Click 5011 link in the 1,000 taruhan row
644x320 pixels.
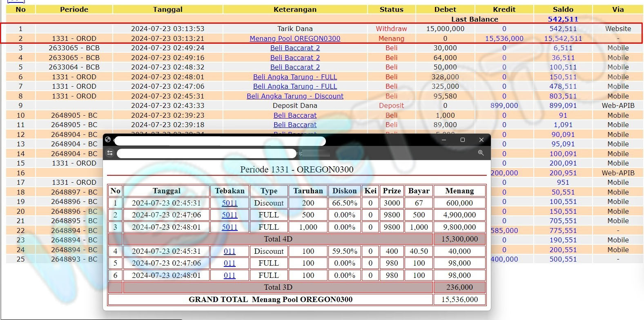pyautogui.click(x=230, y=227)
